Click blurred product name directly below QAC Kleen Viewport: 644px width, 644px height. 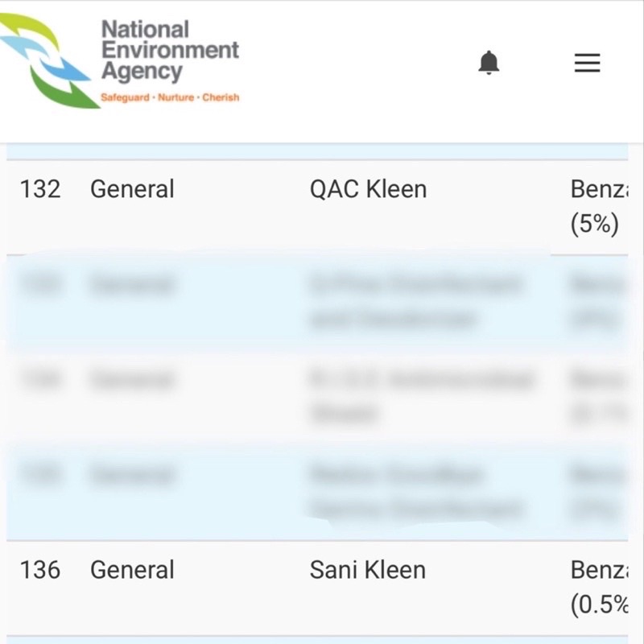[x=415, y=301]
